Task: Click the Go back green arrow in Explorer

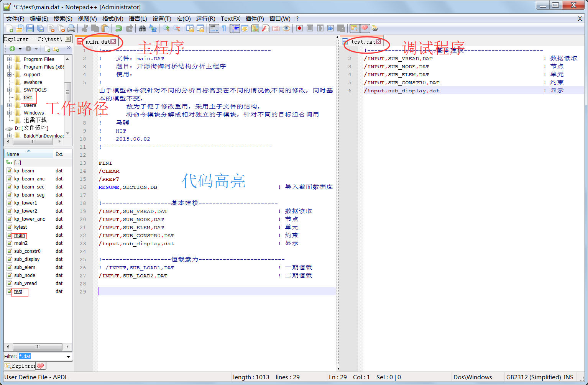Action: pyautogui.click(x=12, y=49)
